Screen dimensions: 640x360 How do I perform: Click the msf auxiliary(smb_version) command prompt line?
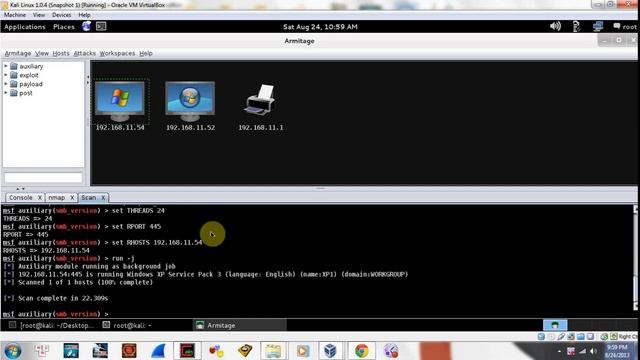point(56,314)
